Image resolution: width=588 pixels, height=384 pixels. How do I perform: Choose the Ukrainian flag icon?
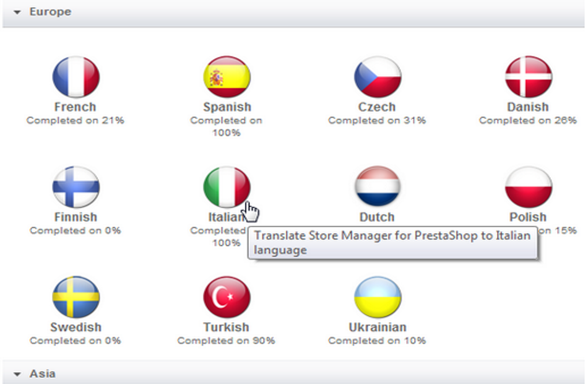pyautogui.click(x=378, y=297)
